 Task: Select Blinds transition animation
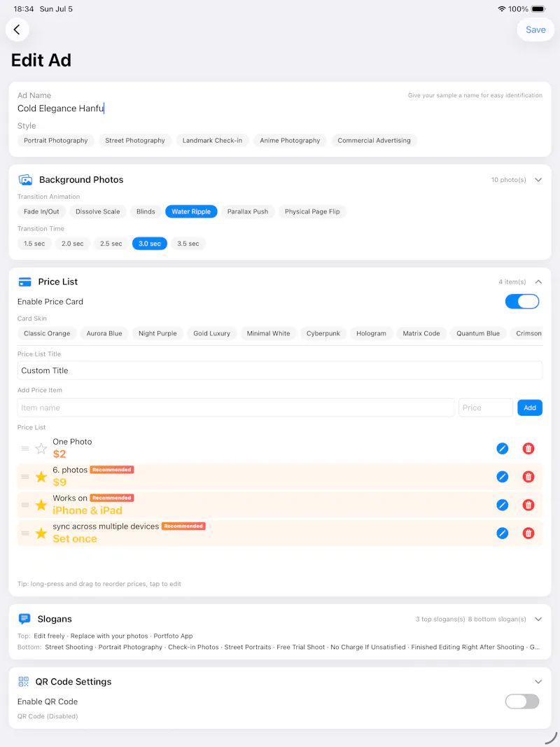(x=146, y=211)
